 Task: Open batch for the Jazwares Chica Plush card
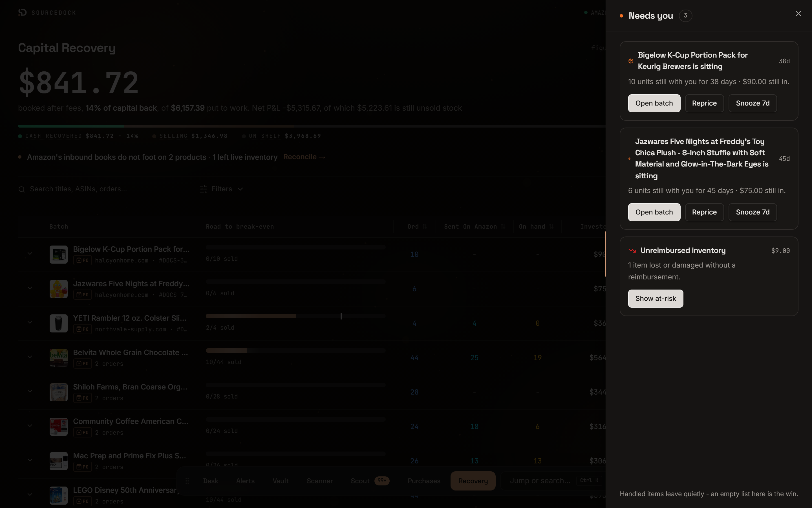click(654, 212)
